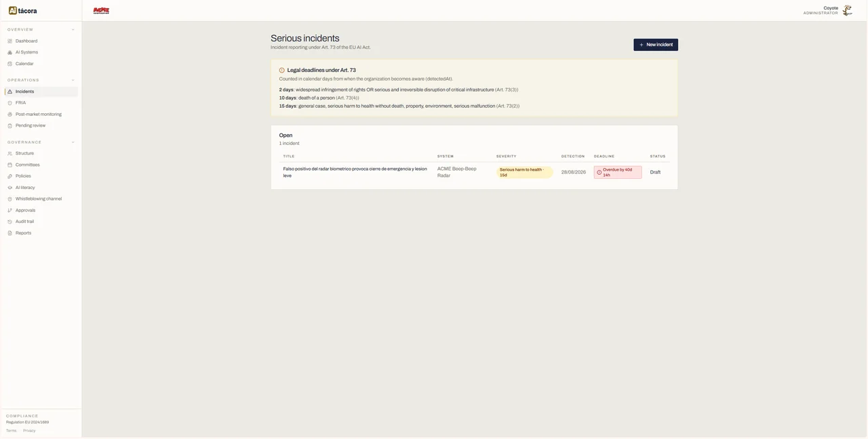Click the 'Serious harm to health' severity badge

525,172
